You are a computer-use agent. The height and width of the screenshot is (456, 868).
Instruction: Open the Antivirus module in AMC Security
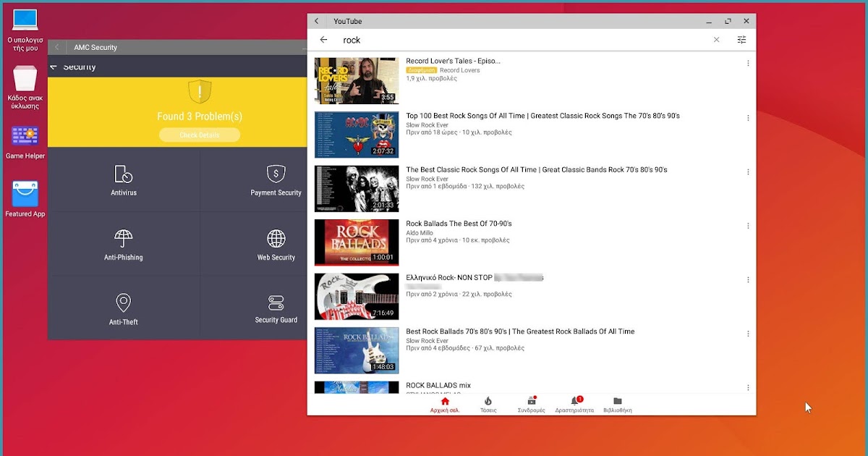point(124,180)
